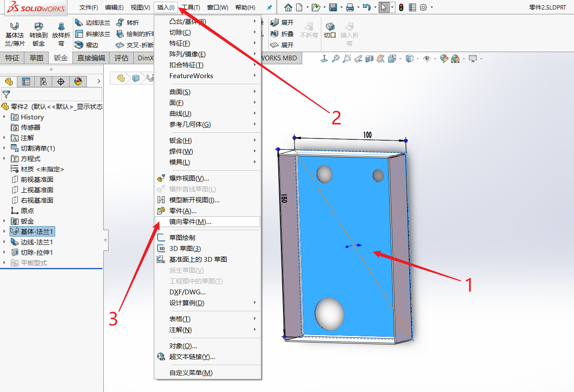Switch to the 评估 ribbon tab
The height and width of the screenshot is (392, 574).
click(122, 58)
